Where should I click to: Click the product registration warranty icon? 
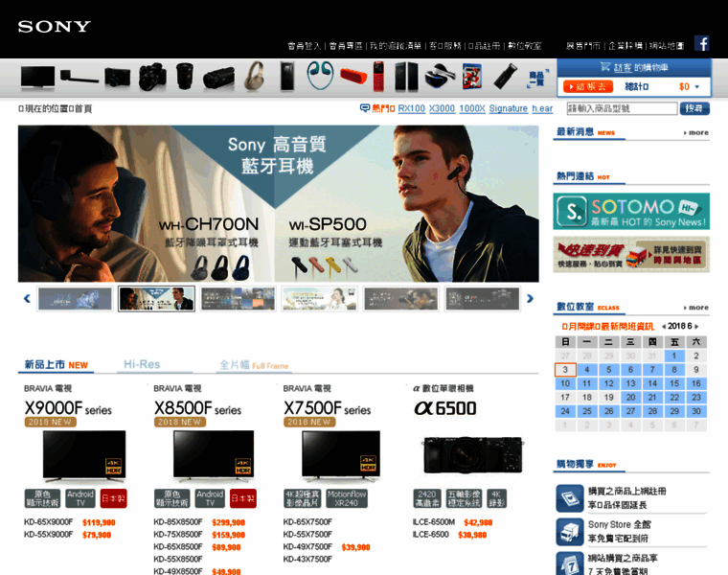(x=570, y=498)
